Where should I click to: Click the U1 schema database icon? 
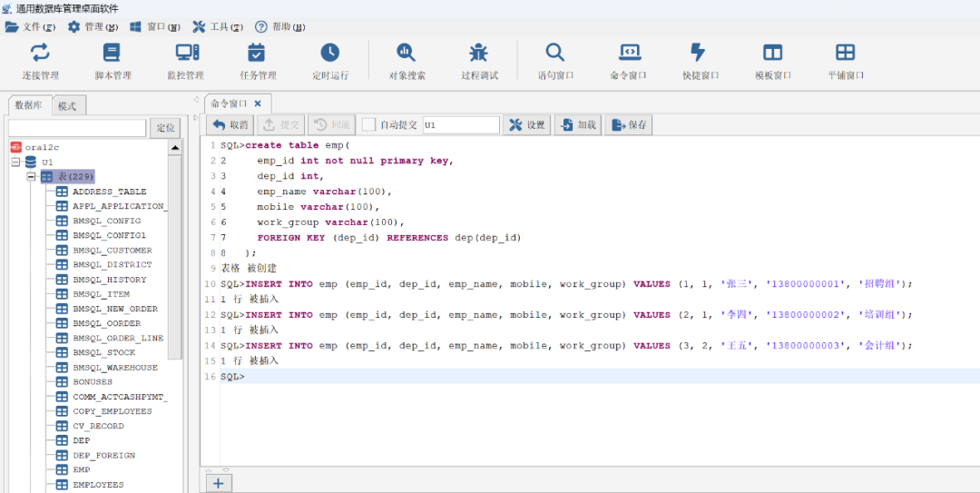[31, 162]
